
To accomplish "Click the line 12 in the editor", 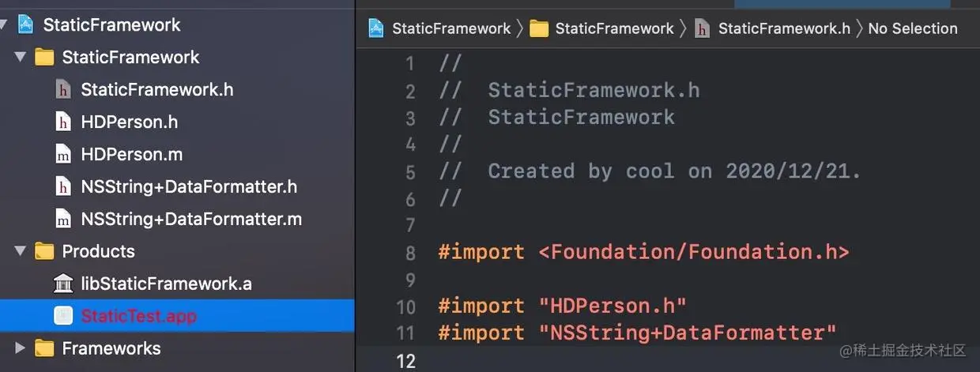I will (x=632, y=361).
